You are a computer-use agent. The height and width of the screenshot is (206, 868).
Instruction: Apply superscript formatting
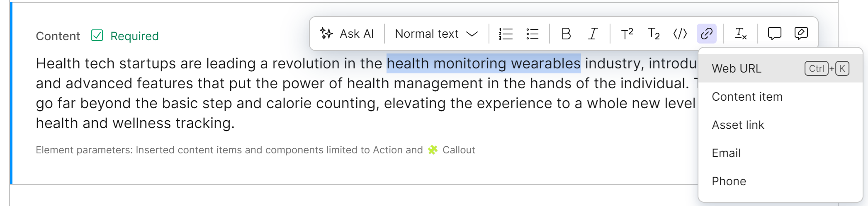click(x=627, y=34)
